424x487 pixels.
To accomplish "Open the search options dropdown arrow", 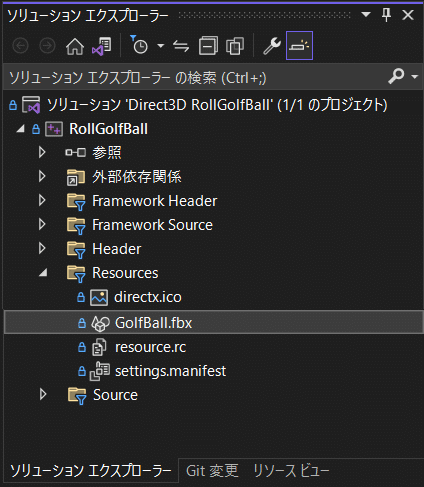I will pyautogui.click(x=415, y=77).
